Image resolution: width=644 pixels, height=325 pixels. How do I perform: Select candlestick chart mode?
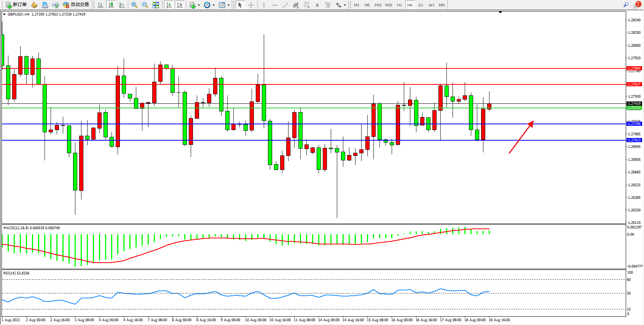click(111, 5)
